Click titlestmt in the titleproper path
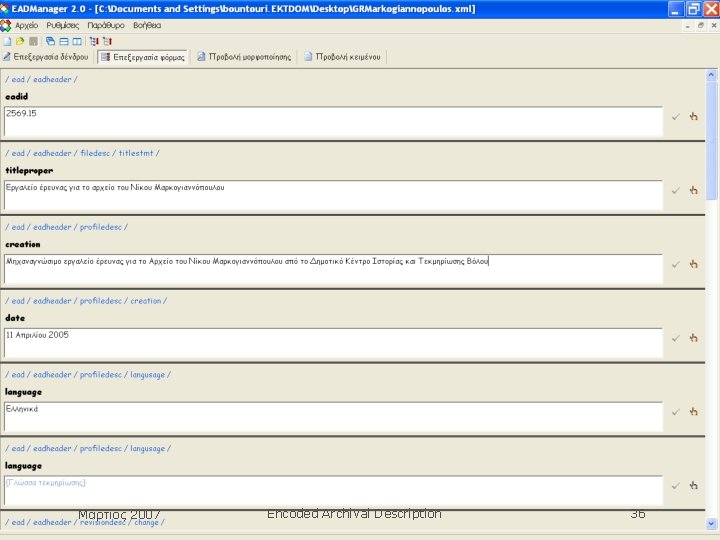Image resolution: width=720 pixels, height=540 pixels. 136,153
